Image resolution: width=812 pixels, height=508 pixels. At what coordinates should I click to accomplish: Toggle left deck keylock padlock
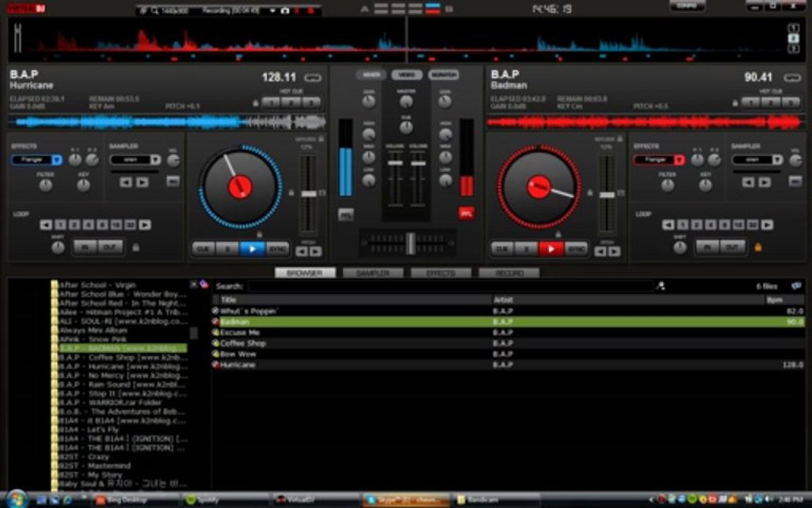pyautogui.click(x=321, y=138)
